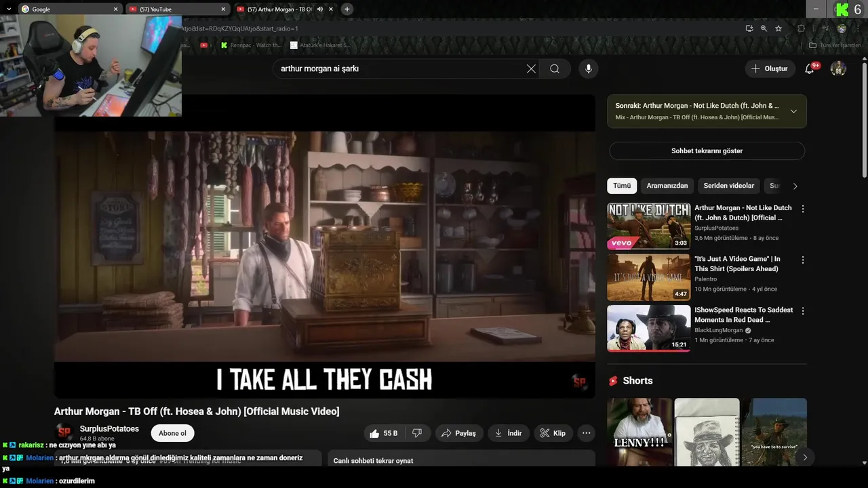Close the (57) YouTube tab

(x=223, y=9)
